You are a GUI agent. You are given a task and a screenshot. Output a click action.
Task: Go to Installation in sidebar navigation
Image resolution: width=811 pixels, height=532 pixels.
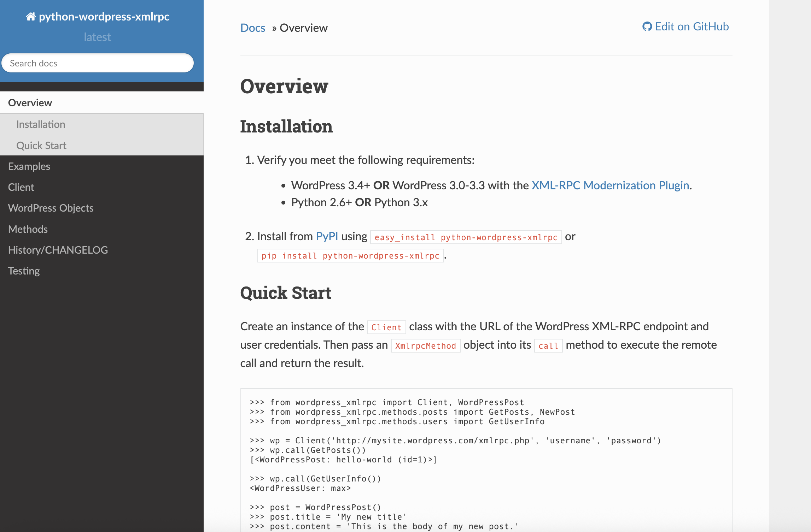pyautogui.click(x=102, y=124)
